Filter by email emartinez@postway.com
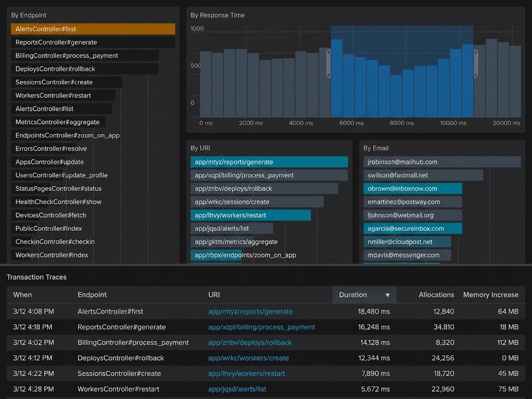 pos(413,202)
